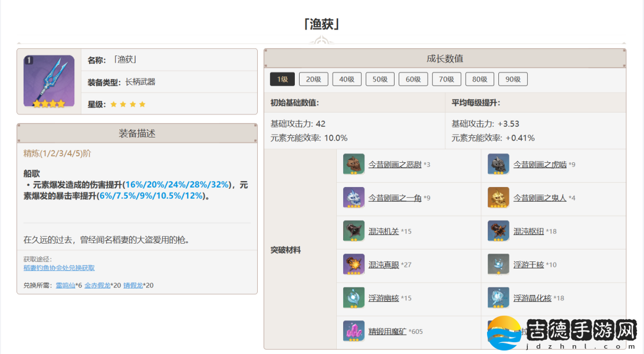Screen dimensions: 644x354
Task: Click the 今昔剧画之一角 material icon
Action: 353,198
